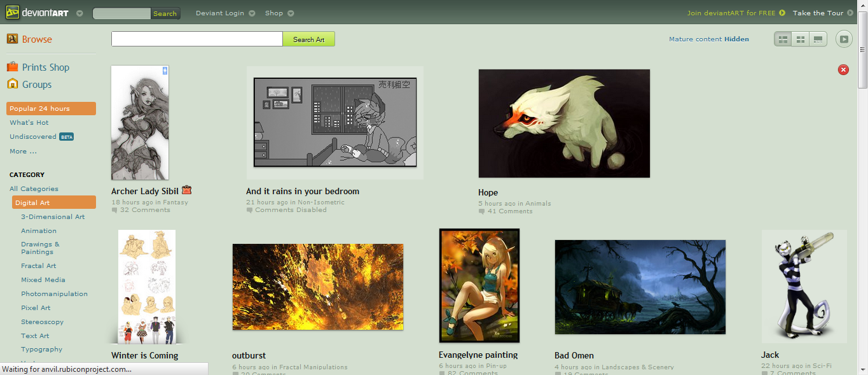
Task: Click the BETA badge next to Undiscovered
Action: coord(67,137)
